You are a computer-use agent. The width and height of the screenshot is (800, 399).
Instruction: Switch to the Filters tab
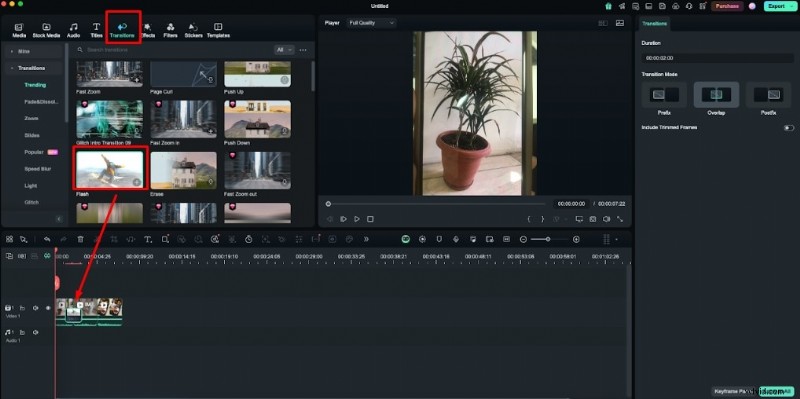click(170, 30)
